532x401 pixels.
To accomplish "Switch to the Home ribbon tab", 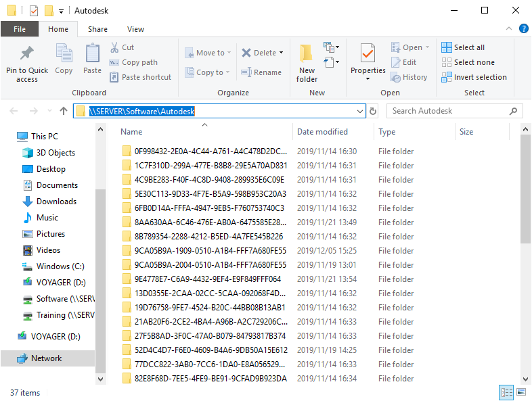I will (x=58, y=29).
